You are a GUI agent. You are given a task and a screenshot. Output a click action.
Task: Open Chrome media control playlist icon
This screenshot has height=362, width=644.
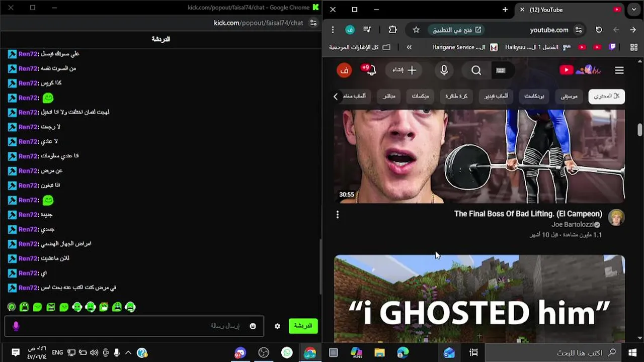click(x=367, y=30)
